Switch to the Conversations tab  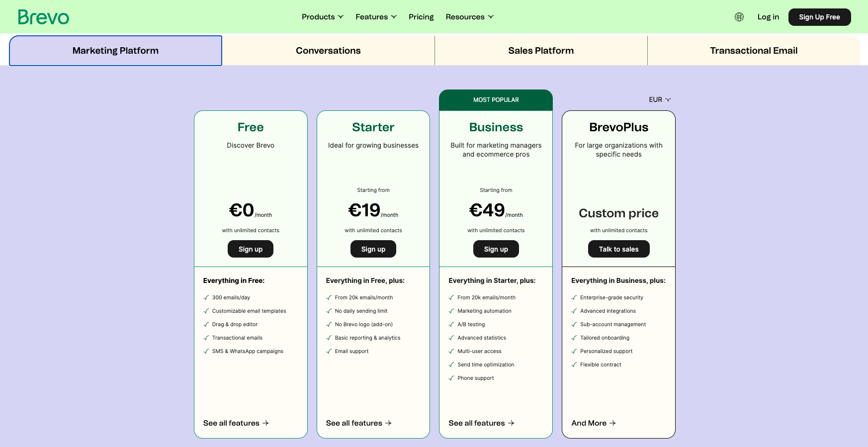click(x=328, y=51)
